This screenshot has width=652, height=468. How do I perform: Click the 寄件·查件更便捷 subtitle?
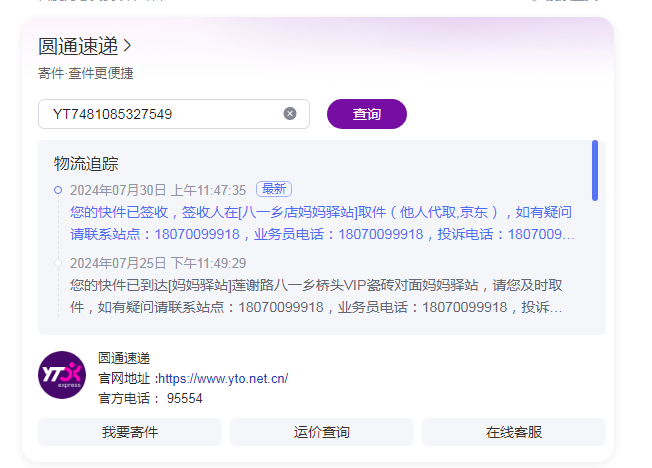pyautogui.click(x=86, y=73)
